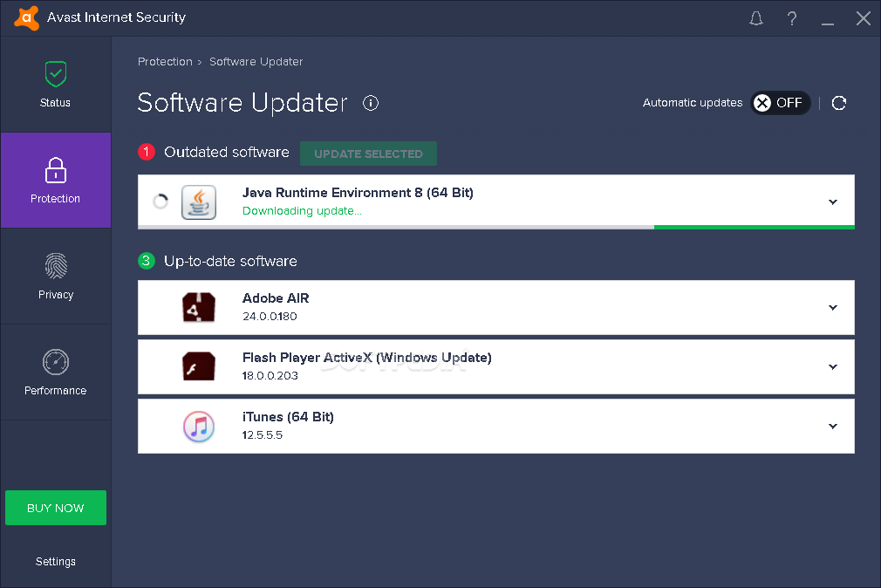This screenshot has height=588, width=881.
Task: Click the Automatic updates label
Action: pyautogui.click(x=693, y=103)
